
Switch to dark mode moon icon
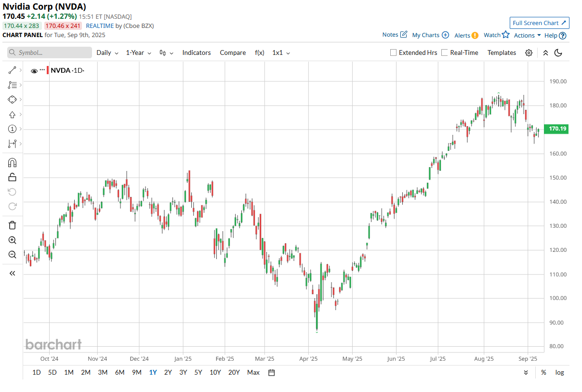[x=558, y=52]
